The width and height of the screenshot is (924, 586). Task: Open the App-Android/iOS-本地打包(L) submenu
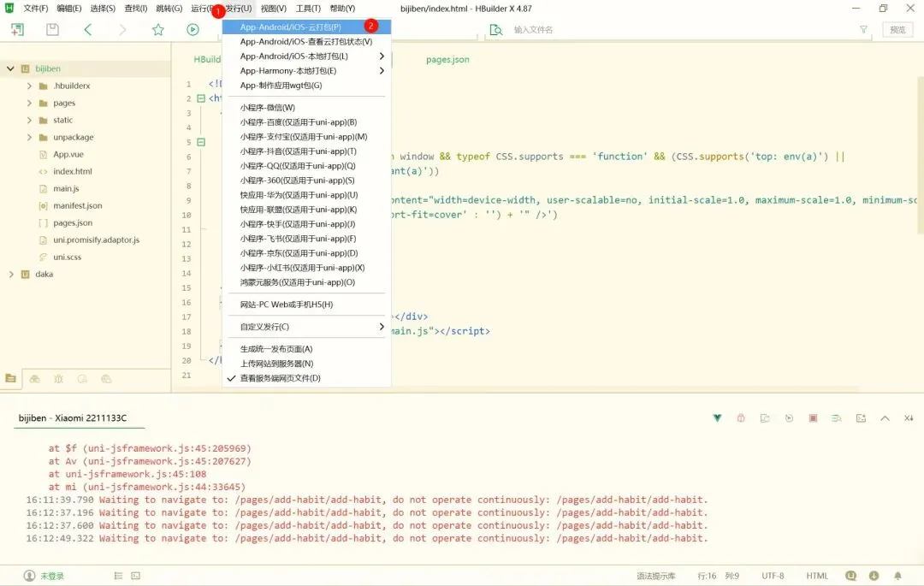306,56
